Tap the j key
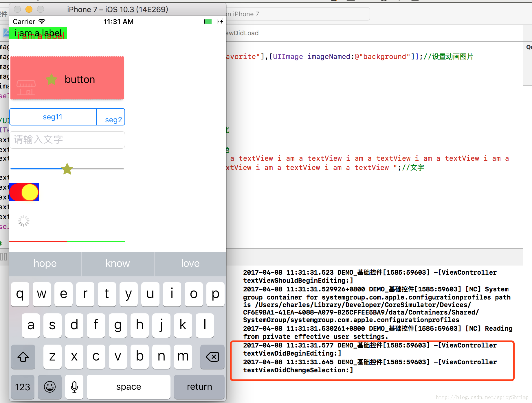Screen dimensions: 532x403 pos(161,326)
